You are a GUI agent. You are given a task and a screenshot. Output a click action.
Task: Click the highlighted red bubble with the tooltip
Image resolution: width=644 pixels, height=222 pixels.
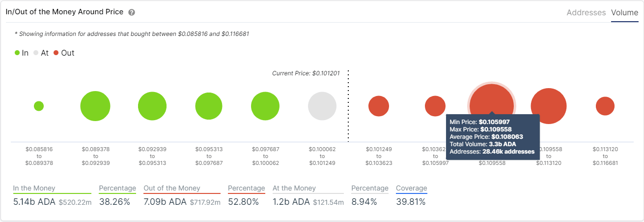pyautogui.click(x=492, y=101)
